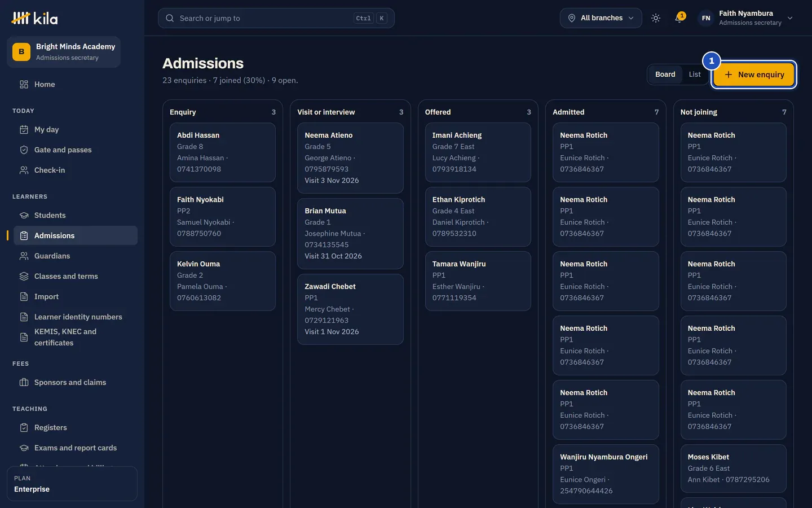Image resolution: width=812 pixels, height=508 pixels.
Task: Open the notifications bell
Action: tap(679, 18)
